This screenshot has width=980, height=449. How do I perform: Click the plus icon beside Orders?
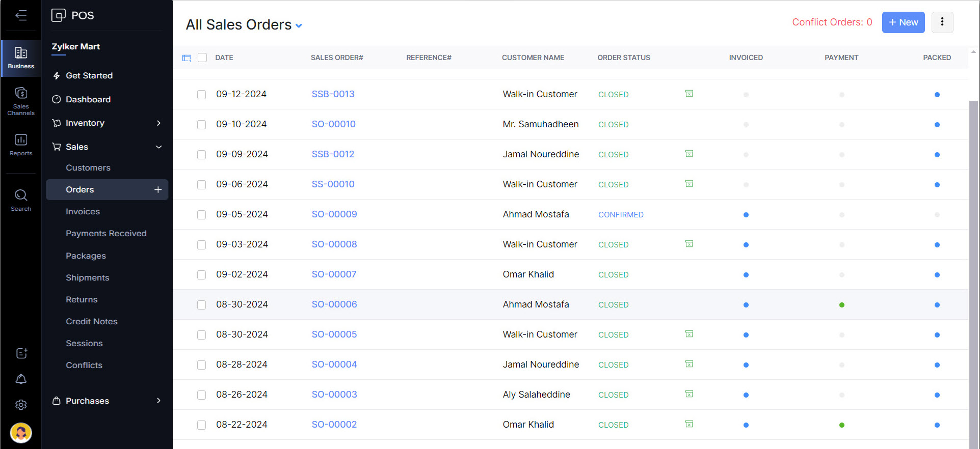coord(158,189)
